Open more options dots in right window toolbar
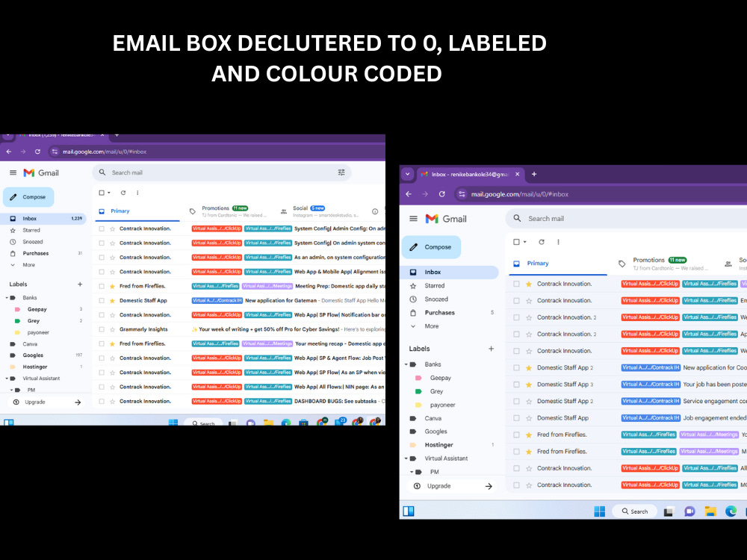The width and height of the screenshot is (747, 560). [x=558, y=242]
